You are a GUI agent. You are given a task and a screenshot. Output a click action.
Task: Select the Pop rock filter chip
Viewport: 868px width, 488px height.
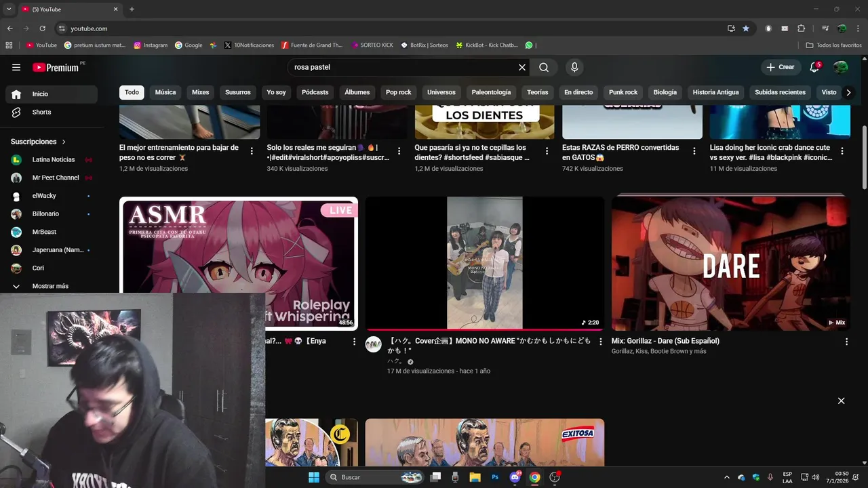[399, 92]
